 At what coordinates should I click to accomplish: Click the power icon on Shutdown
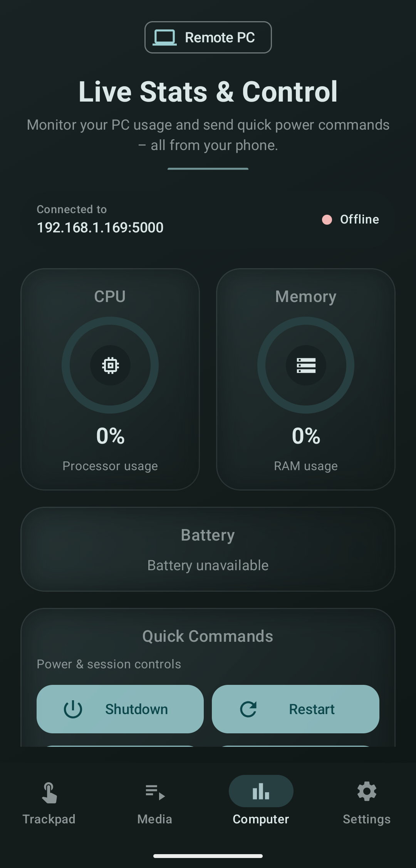(73, 709)
